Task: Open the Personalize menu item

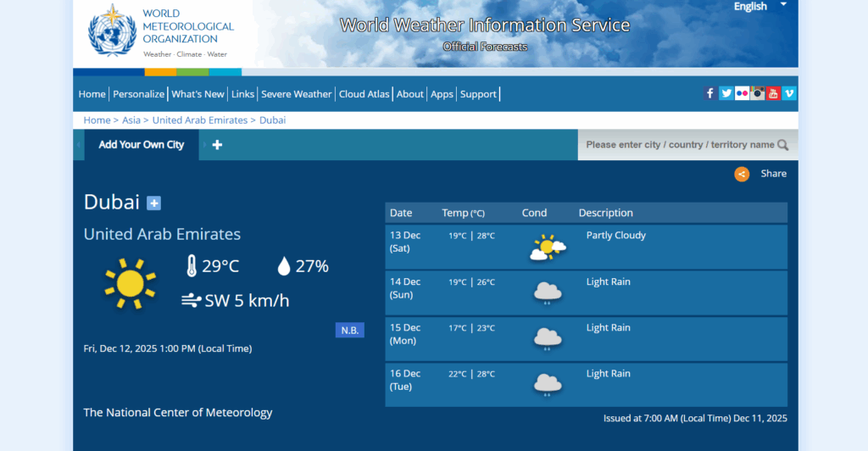Action: pyautogui.click(x=138, y=94)
